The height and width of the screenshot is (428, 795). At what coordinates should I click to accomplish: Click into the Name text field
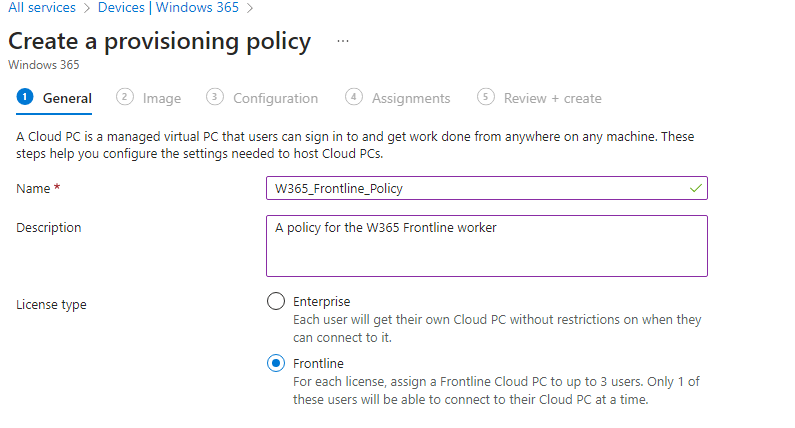[x=487, y=188]
